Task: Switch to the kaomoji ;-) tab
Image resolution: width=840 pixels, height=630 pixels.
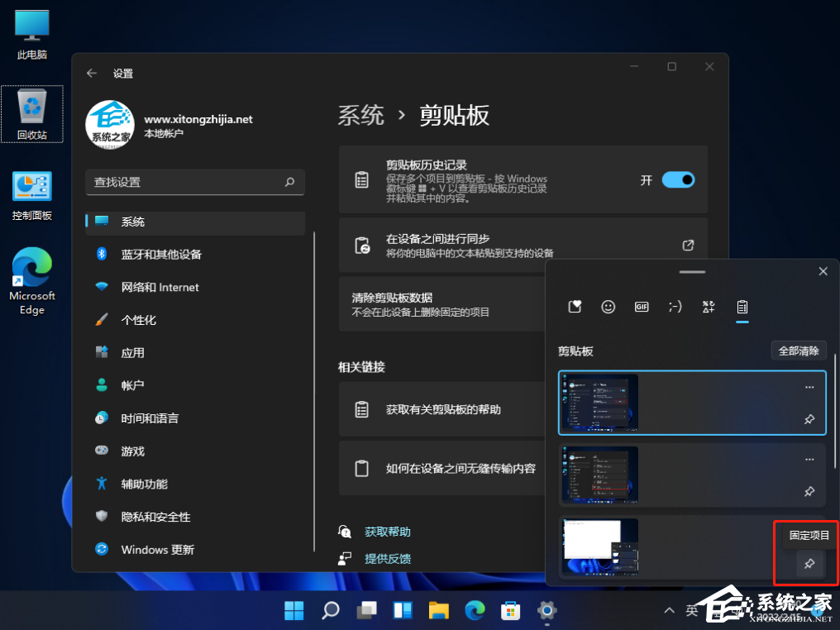Action: pyautogui.click(x=675, y=307)
